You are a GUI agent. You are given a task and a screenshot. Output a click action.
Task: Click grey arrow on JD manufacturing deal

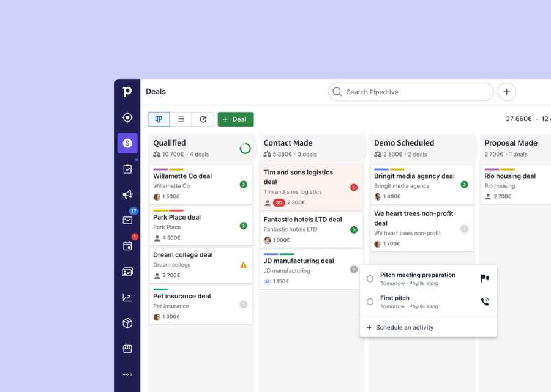point(354,269)
